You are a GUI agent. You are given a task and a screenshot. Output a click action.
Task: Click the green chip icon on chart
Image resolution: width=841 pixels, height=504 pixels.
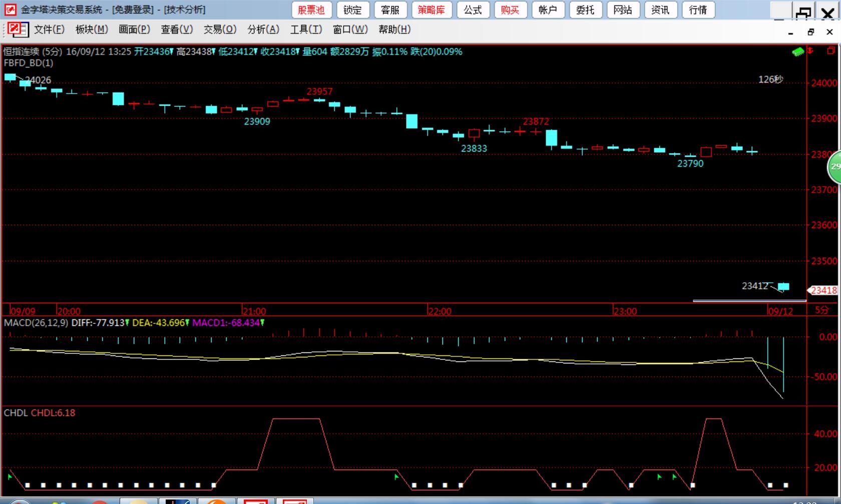798,52
